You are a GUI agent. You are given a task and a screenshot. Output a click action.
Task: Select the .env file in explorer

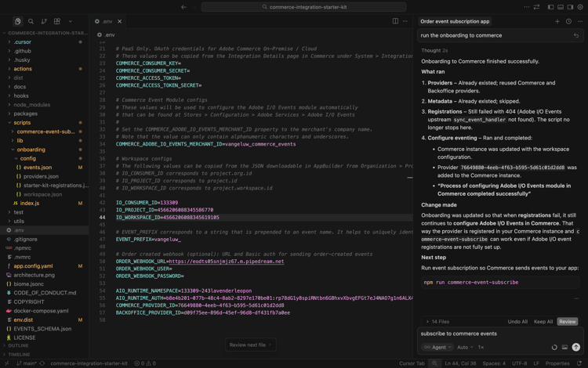pos(45,230)
